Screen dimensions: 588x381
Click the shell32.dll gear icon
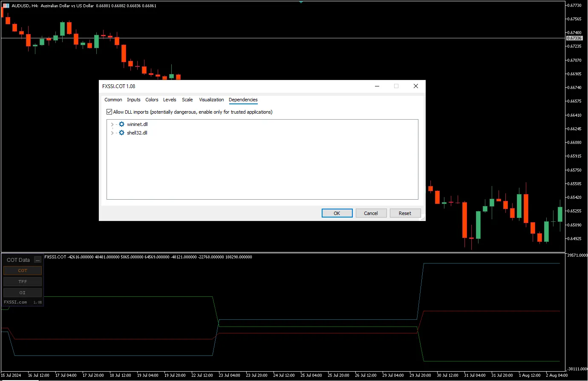point(121,133)
